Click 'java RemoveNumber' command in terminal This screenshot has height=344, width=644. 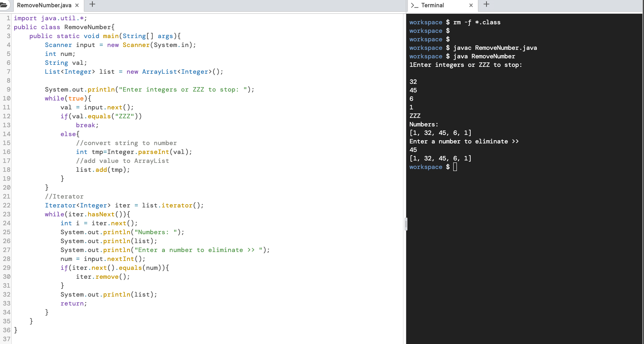click(x=484, y=56)
